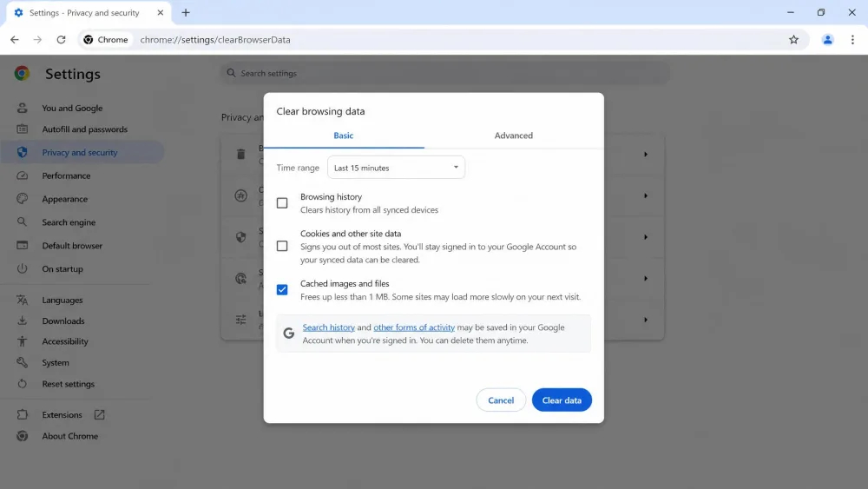
Task: Expand the second privacy row arrow
Action: (646, 195)
